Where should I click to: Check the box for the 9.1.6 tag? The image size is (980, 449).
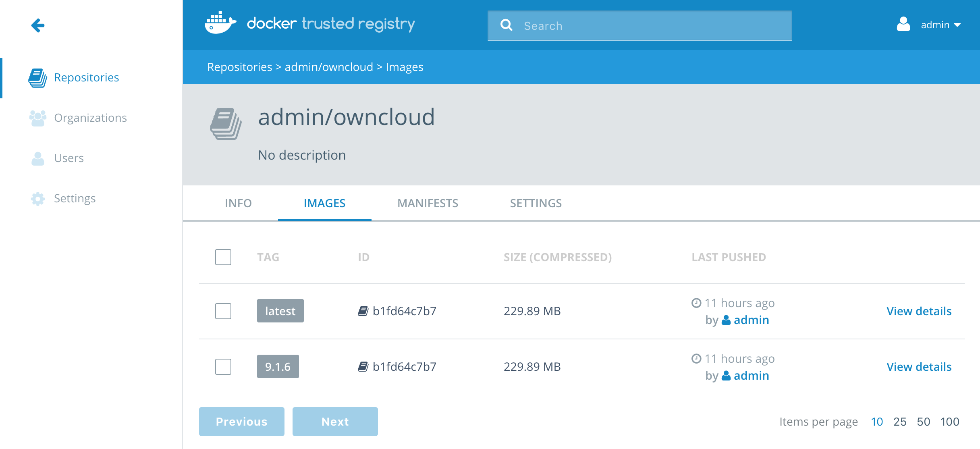click(x=223, y=367)
